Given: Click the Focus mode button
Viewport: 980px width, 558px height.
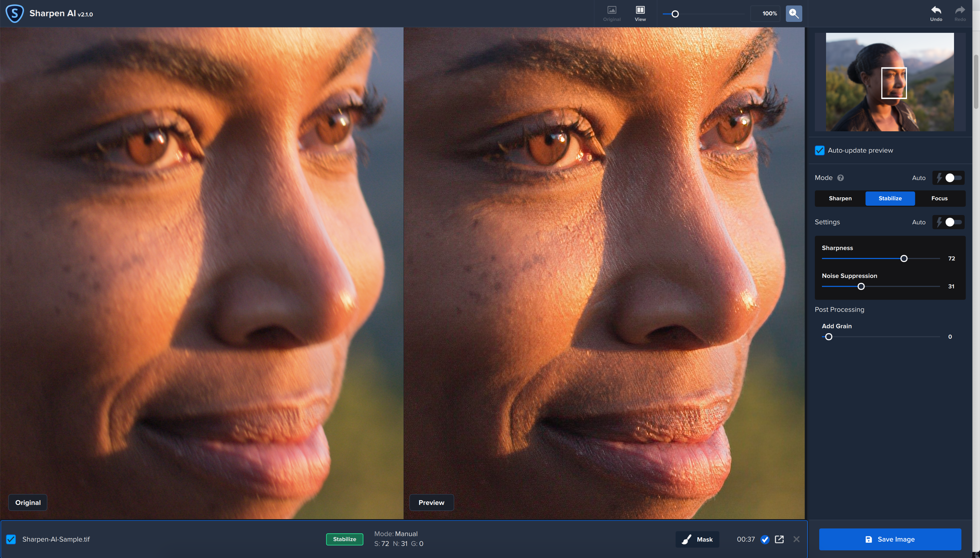Looking at the screenshot, I should pos(939,198).
